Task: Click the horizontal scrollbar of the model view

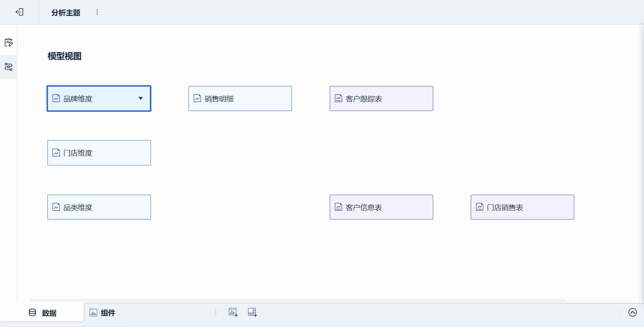Action: tap(297, 300)
